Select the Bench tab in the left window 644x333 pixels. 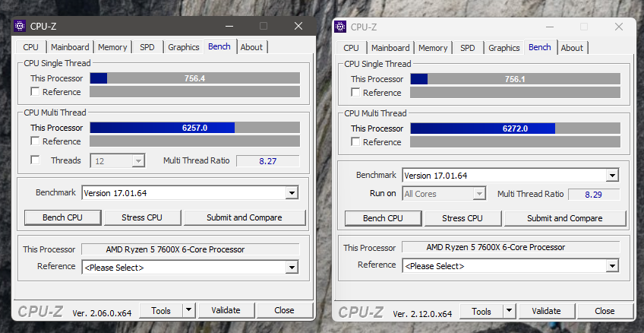pyautogui.click(x=219, y=46)
